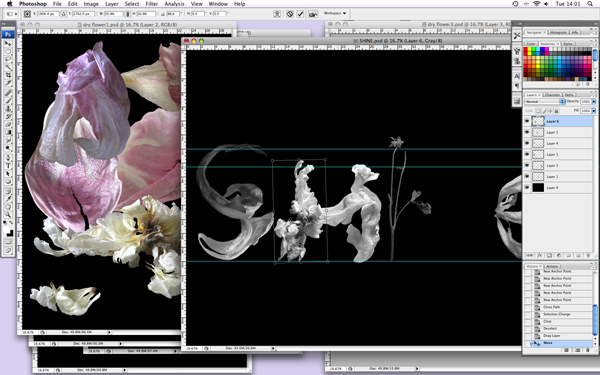Open the Character panel icon
This screenshot has height=375, width=600.
pyautogui.click(x=517, y=76)
